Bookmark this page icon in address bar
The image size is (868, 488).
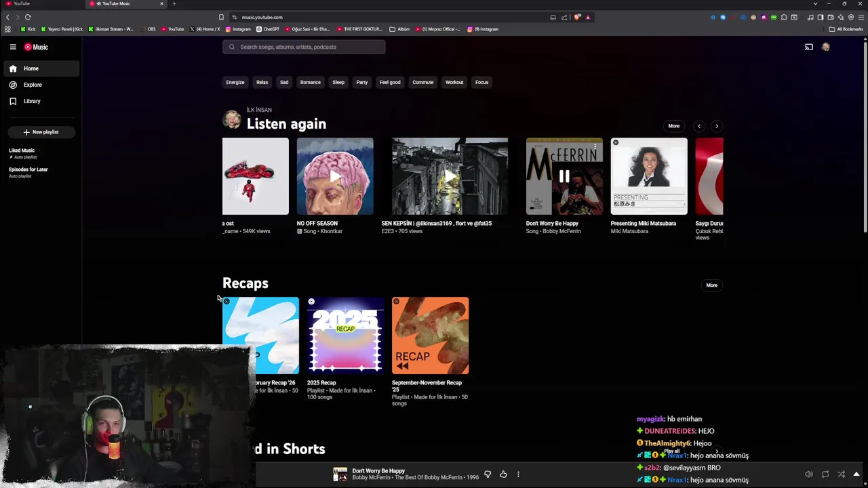[x=221, y=17]
